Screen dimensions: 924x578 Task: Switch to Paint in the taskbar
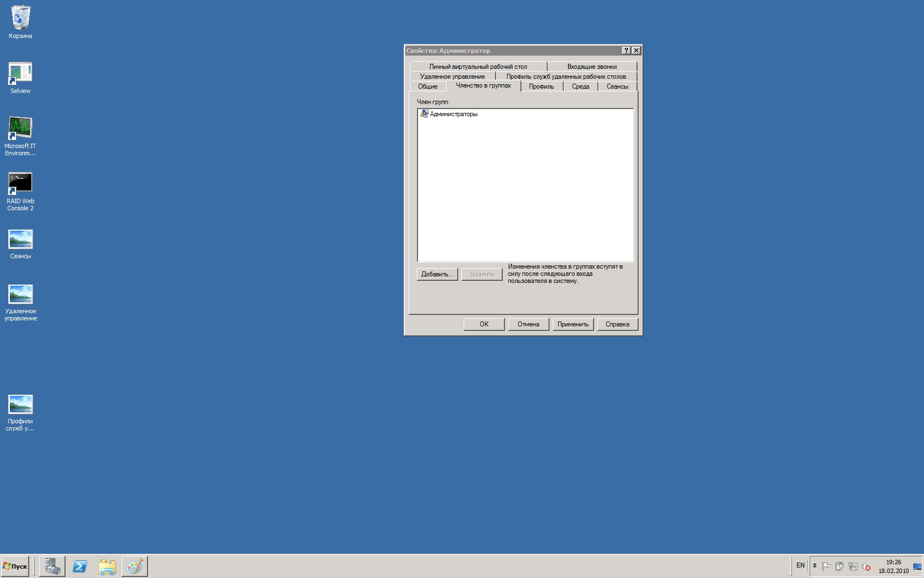[x=134, y=566]
